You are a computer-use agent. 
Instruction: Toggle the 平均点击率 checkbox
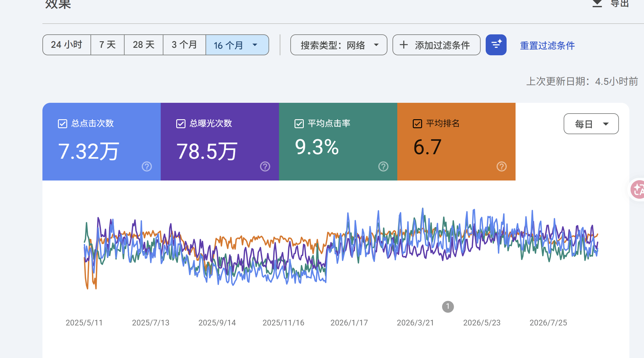click(x=299, y=123)
